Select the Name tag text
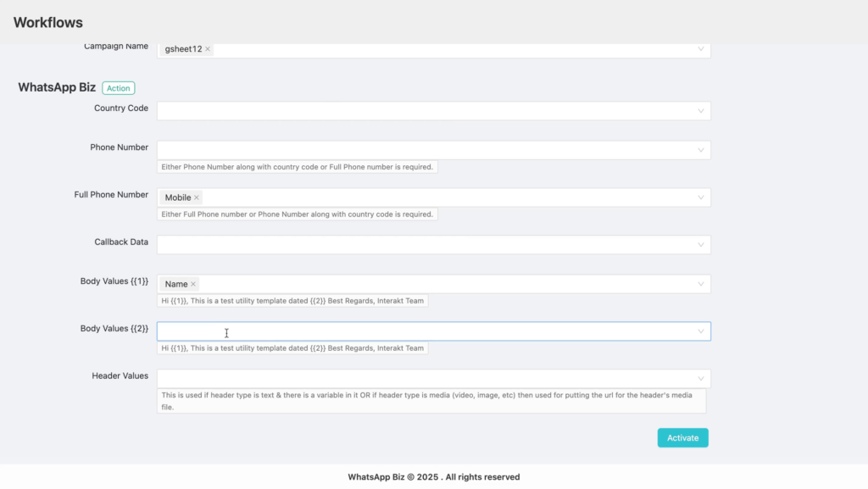868x489 pixels. (x=176, y=284)
